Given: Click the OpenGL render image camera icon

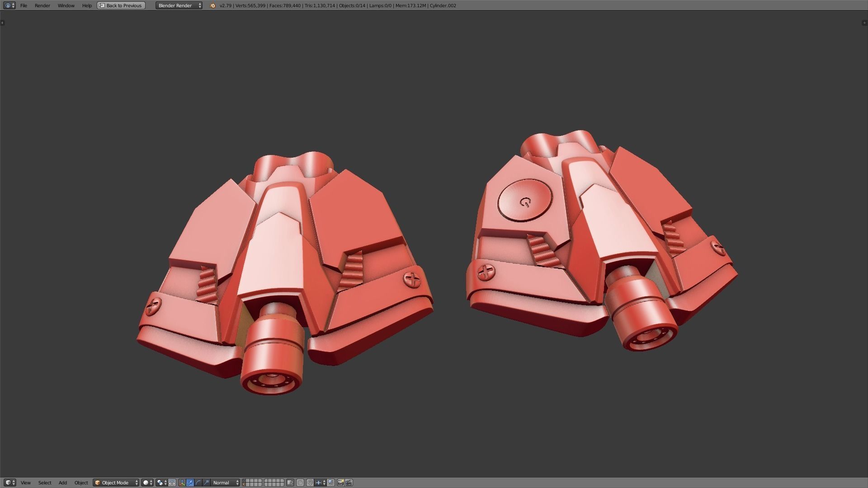Looking at the screenshot, I should [341, 483].
